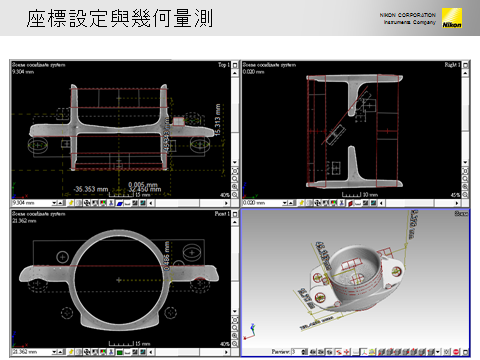Viewport: 480px width, 360px height.
Task: Toggle the ruler icon in 3D view toolbar
Action: [x=356, y=352]
